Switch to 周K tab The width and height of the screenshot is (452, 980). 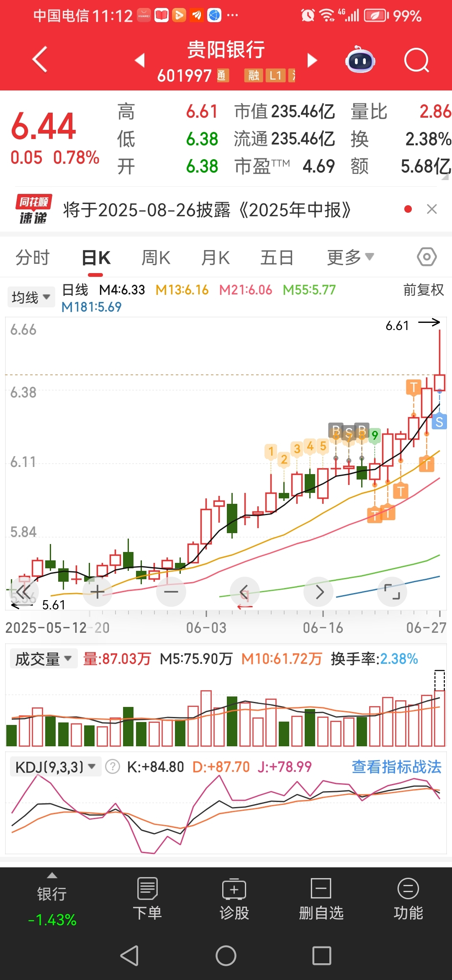tap(156, 257)
